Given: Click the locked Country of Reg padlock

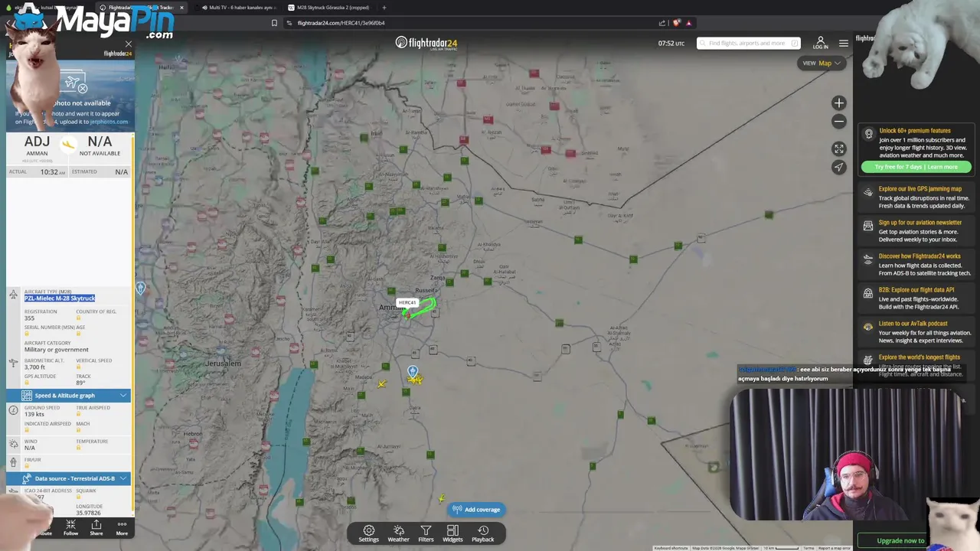Looking at the screenshot, I should [78, 318].
